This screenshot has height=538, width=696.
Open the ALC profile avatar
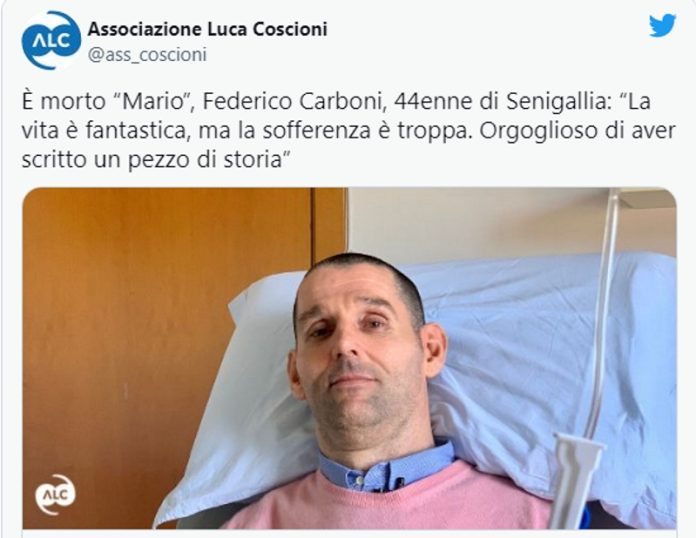click(x=51, y=41)
